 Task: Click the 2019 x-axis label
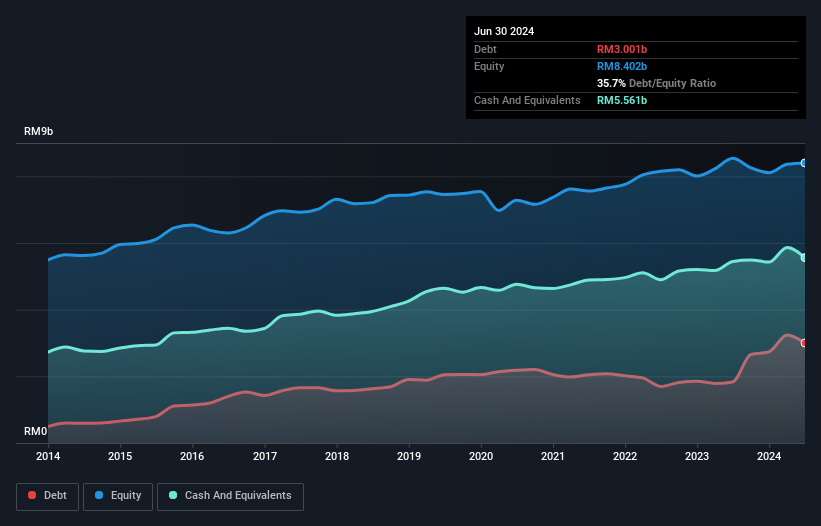click(409, 456)
